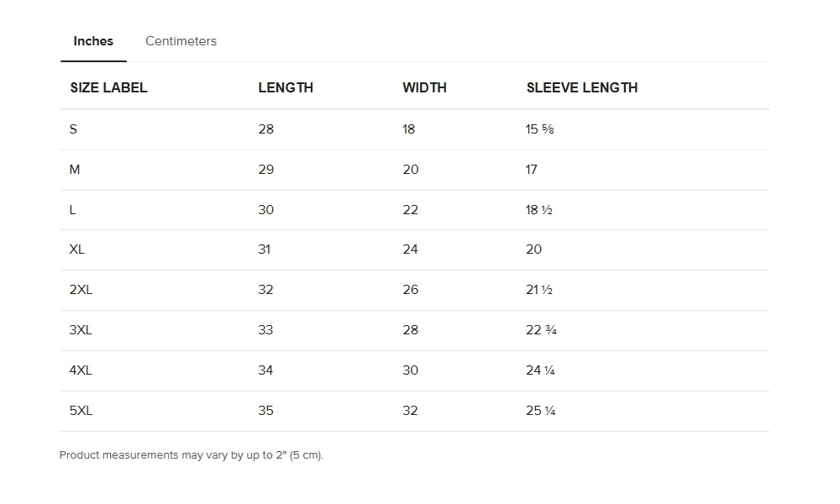Viewport: 840px width, 504px height.
Task: Select the 5XL size row label
Action: [81, 411]
